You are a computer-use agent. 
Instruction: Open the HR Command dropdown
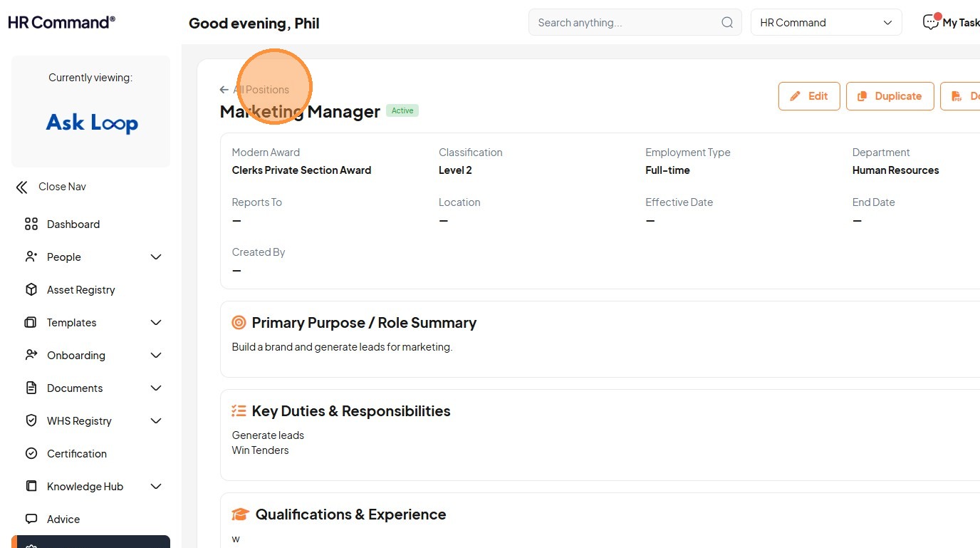tap(826, 23)
